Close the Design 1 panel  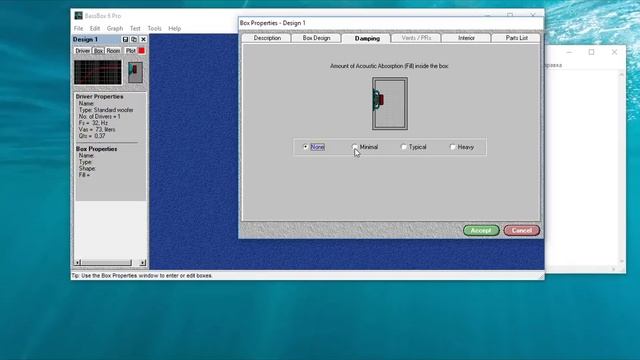coord(143,40)
